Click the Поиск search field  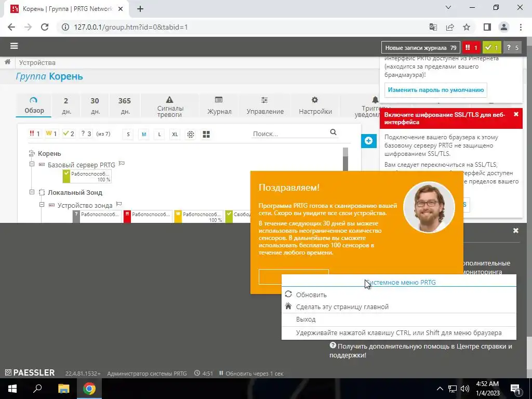290,134
